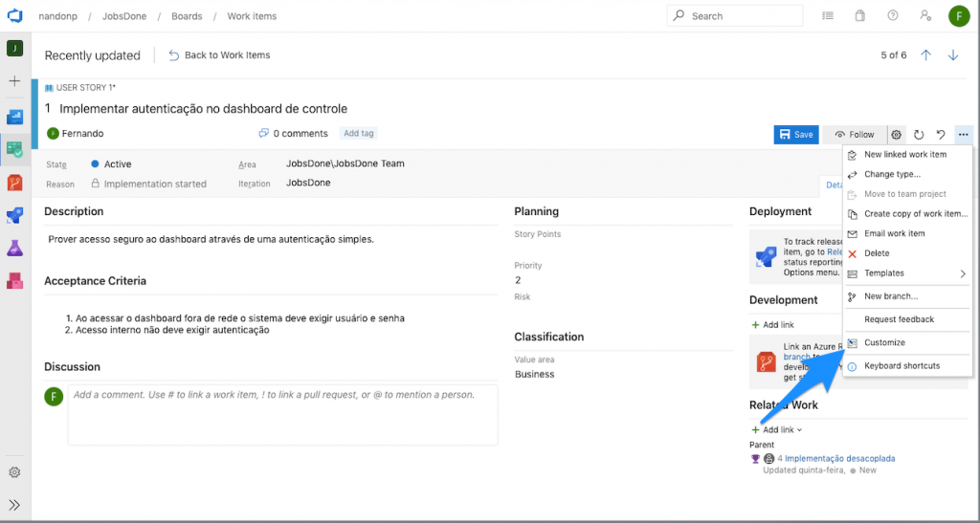This screenshot has width=980, height=523.
Task: Select Email work item menu entry
Action: click(x=907, y=233)
